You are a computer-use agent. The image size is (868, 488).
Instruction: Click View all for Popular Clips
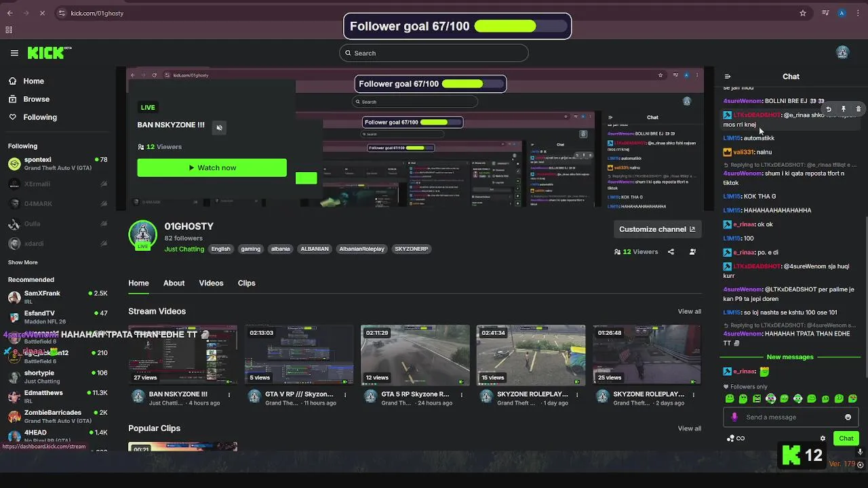[x=689, y=428]
